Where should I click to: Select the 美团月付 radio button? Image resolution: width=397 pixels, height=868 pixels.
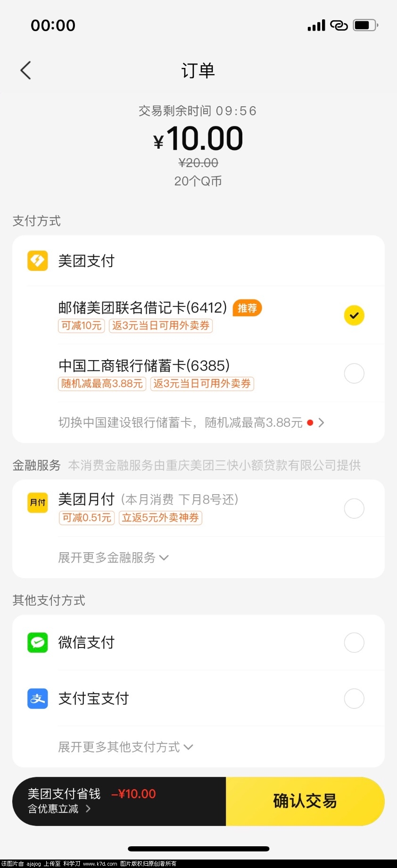click(354, 508)
